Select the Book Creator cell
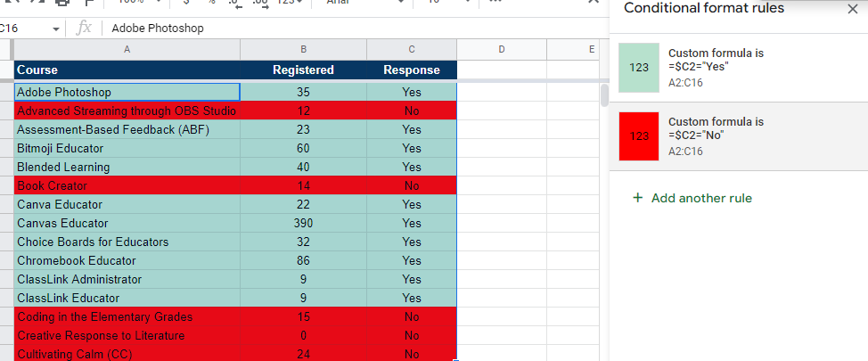The image size is (868, 361). [127, 186]
